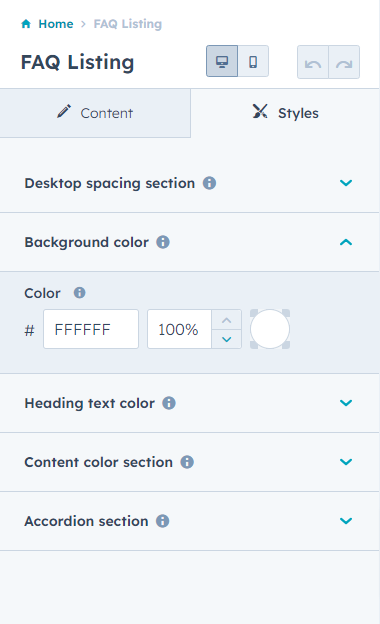Expand Desktop spacing section chevron
This screenshot has height=624, width=380.
pos(346,183)
